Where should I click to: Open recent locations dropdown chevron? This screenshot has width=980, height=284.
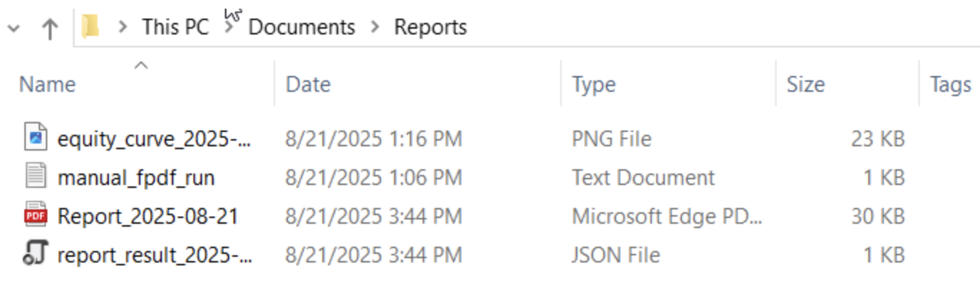(14, 29)
